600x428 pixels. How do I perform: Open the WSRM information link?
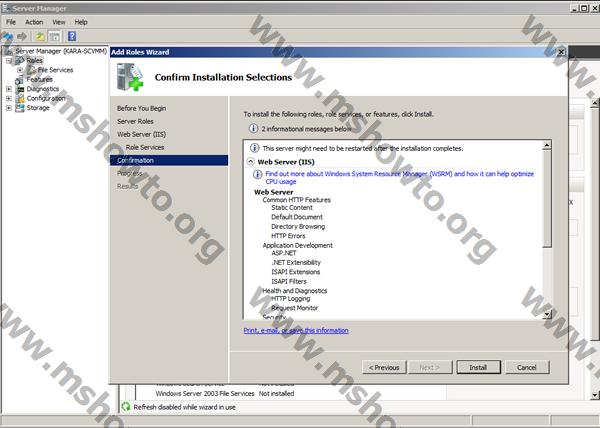click(399, 177)
